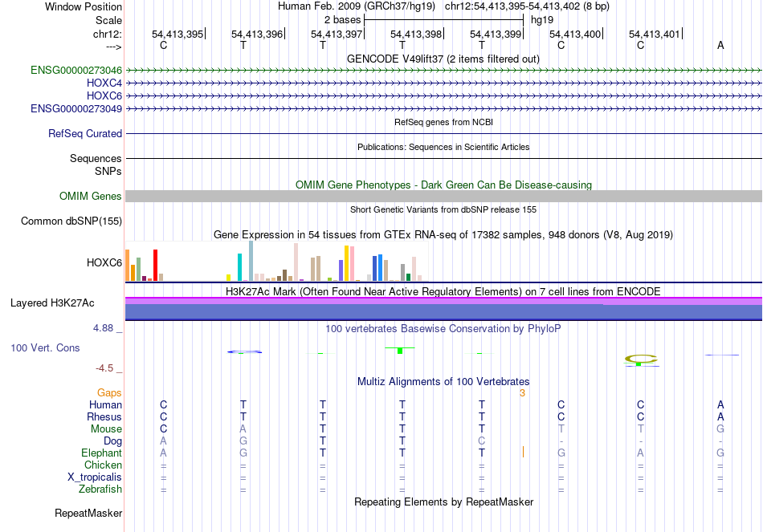Screen dimensions: 763x532
Task: Click the RefSeq Curated track label
Action: tap(85, 133)
